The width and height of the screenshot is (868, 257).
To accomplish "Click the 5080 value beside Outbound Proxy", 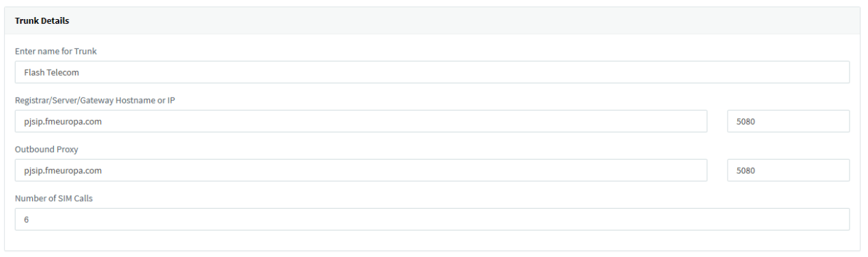I will pyautogui.click(x=747, y=170).
